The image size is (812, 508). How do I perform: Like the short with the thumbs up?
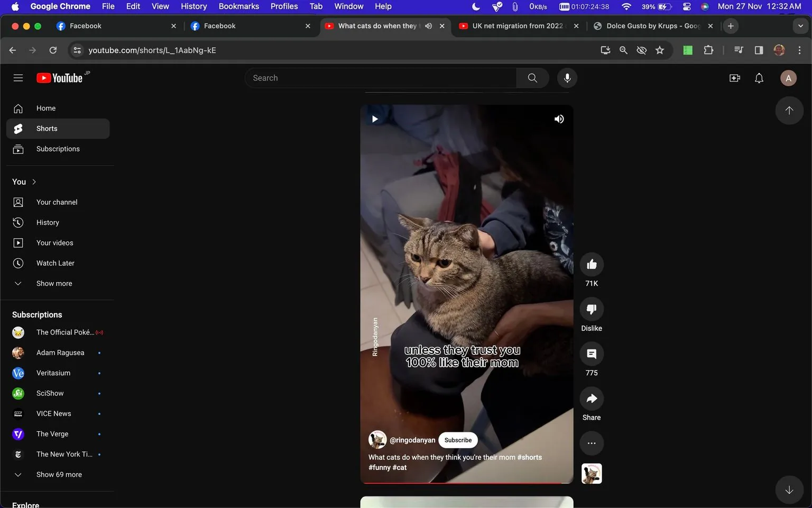tap(591, 264)
